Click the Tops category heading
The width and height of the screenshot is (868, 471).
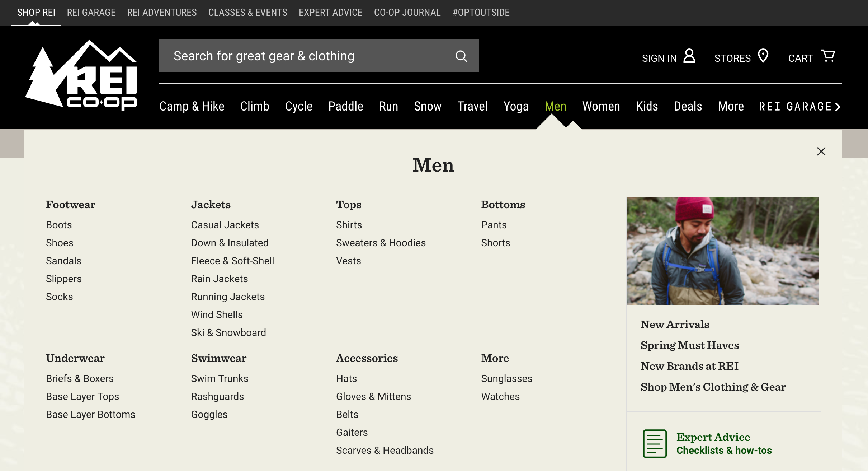pyautogui.click(x=349, y=205)
